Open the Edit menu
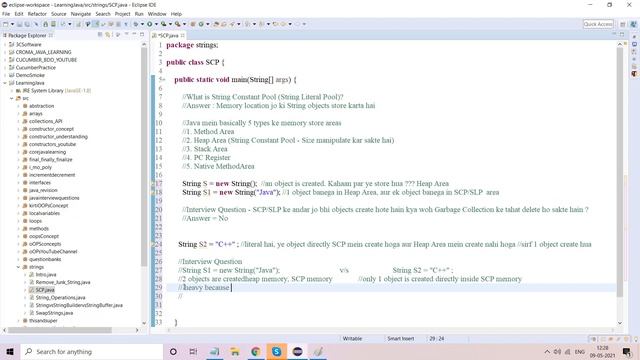The height and width of the screenshot is (360, 640). click(19, 14)
